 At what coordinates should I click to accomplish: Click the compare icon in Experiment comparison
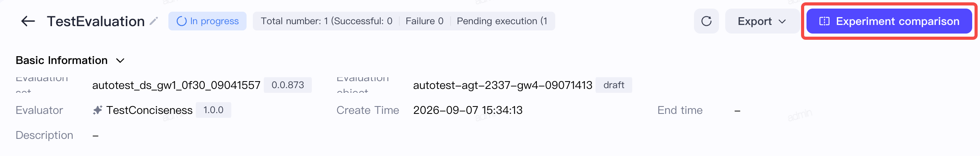click(x=824, y=21)
